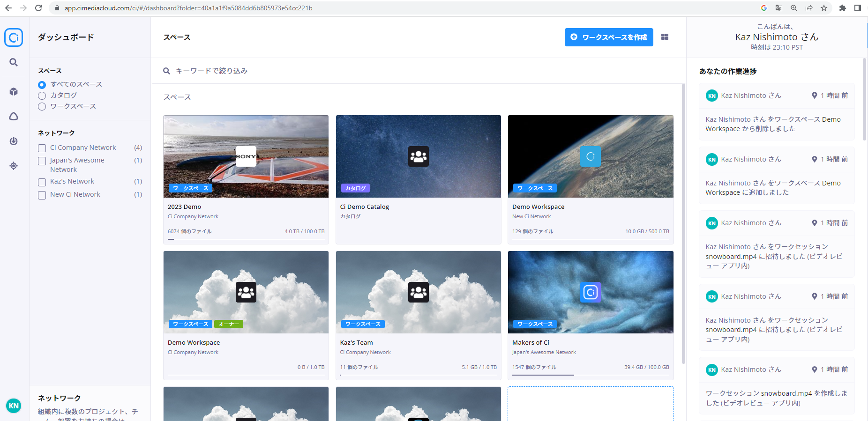868x421 pixels.
Task: Reload the page in browser
Action: pos(38,8)
